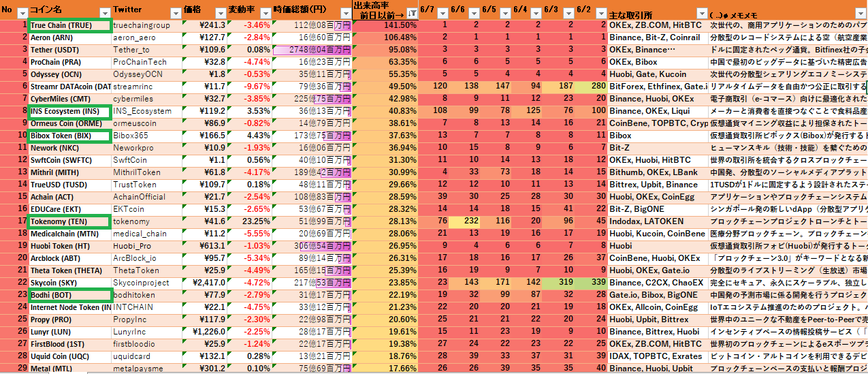This screenshot has height=374, width=868.
Task: Click the 6/3 column filter button
Action: [568, 13]
